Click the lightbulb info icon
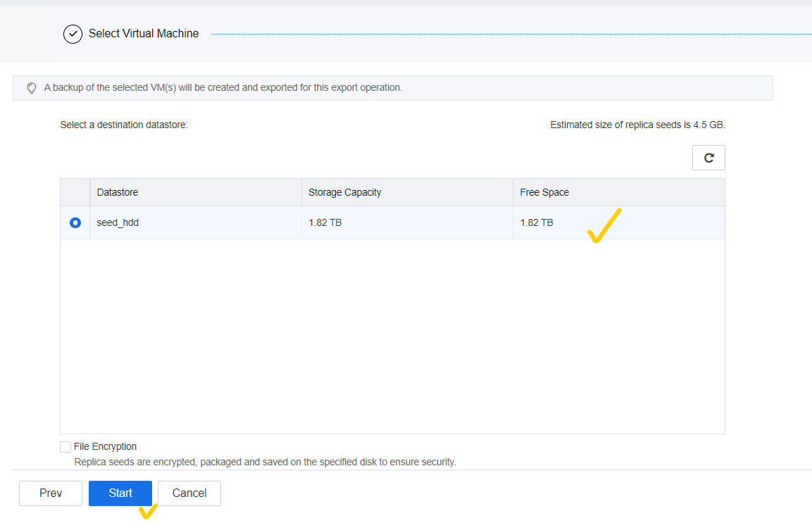Image resolution: width=812 pixels, height=523 pixels. (32, 88)
